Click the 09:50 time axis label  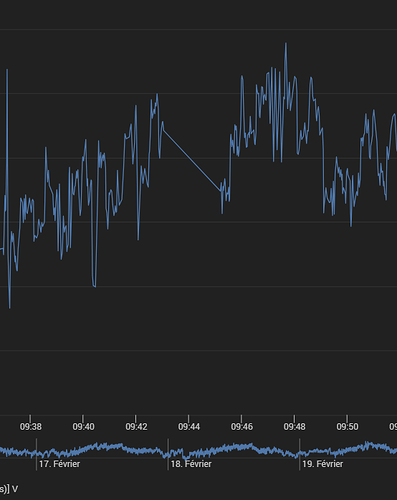pos(347,426)
